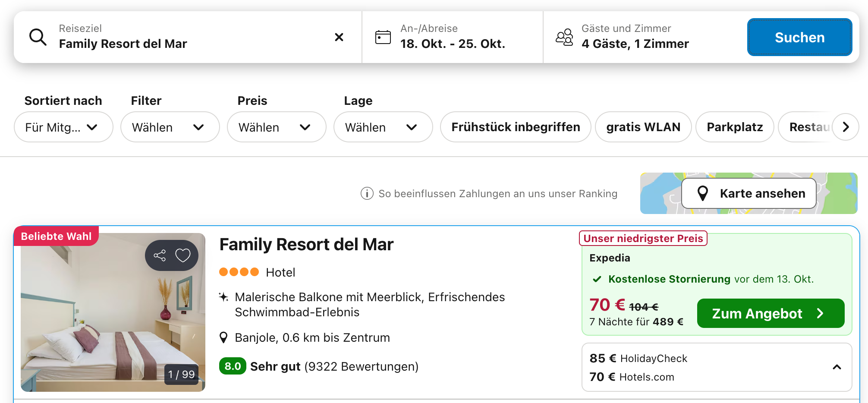This screenshot has height=403, width=868.
Task: Enable the gratis WLAN filter
Action: coord(643,127)
